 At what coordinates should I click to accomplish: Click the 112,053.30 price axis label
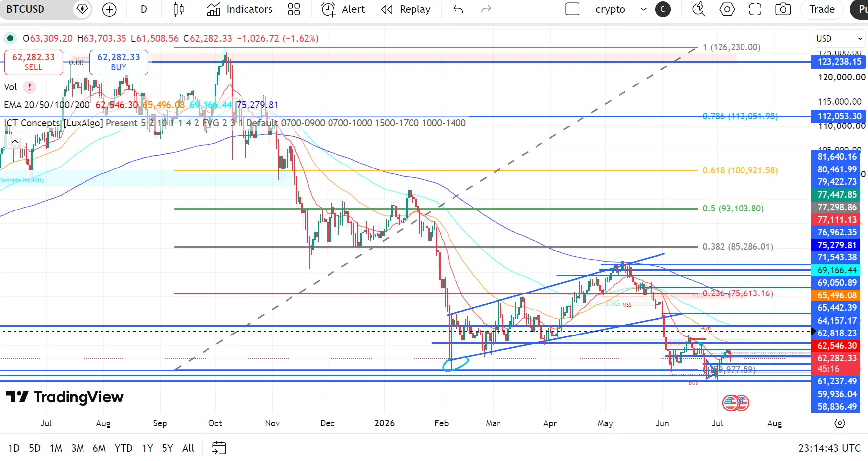[839, 116]
